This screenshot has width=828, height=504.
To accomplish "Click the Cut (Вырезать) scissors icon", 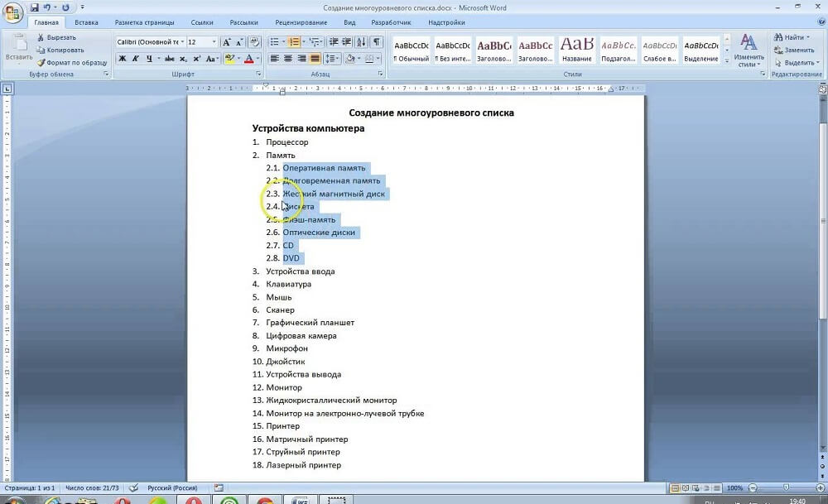I will point(41,37).
